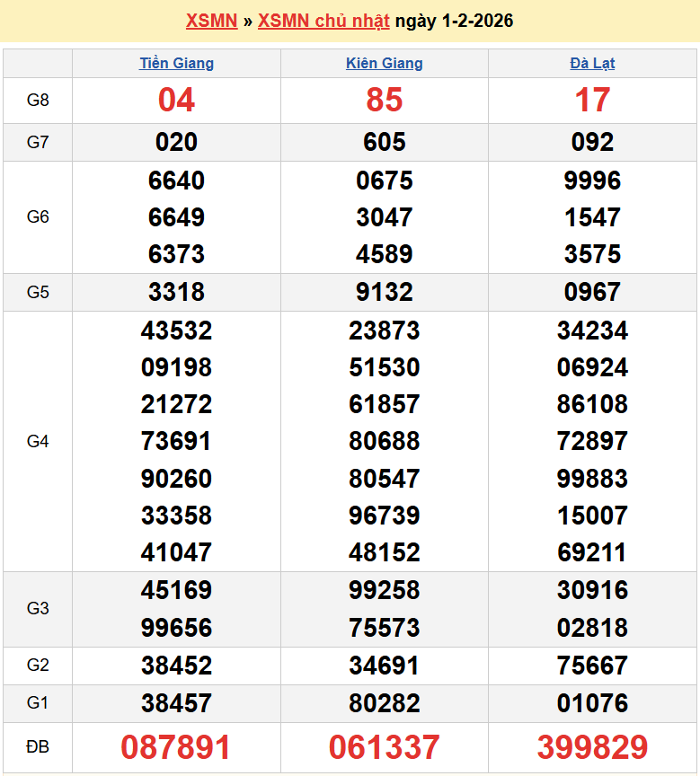Click Kiên Giang G7 number 605
700x776 pixels.
384,142
